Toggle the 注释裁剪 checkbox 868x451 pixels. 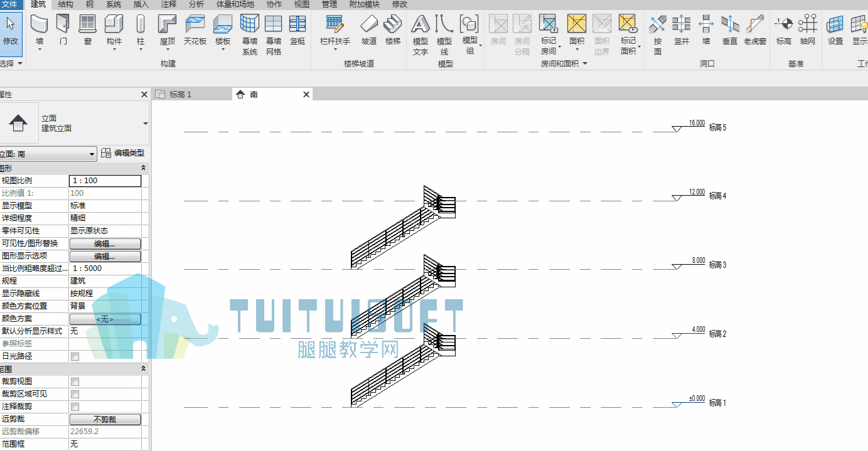[x=75, y=406]
